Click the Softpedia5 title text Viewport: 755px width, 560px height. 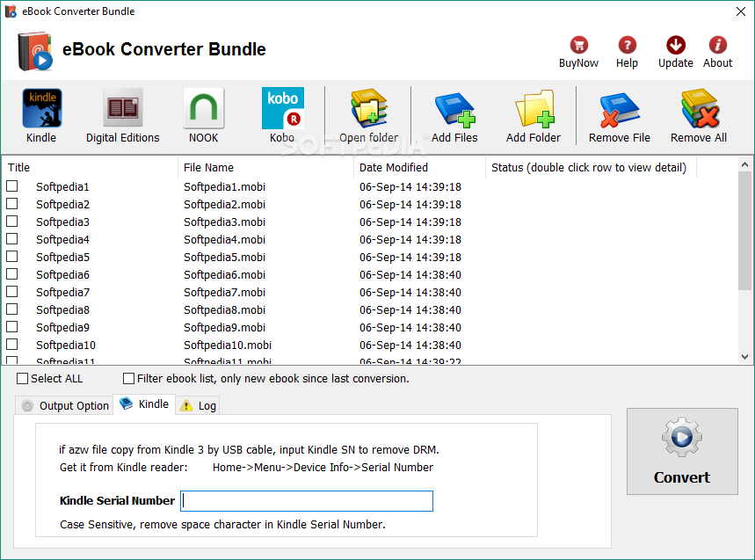(x=62, y=257)
